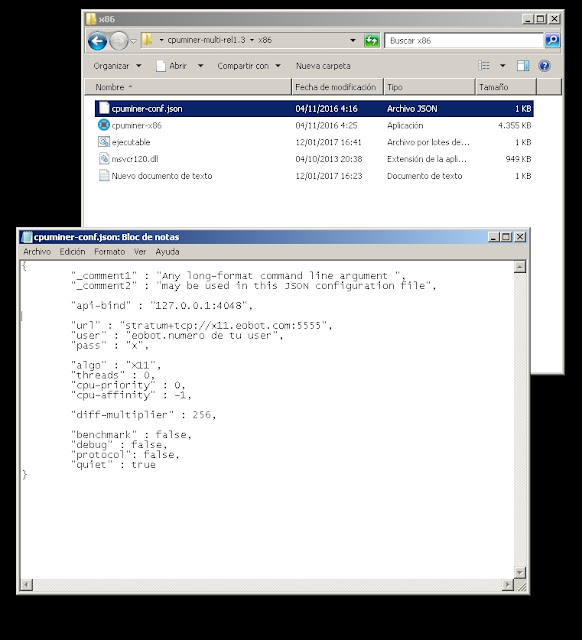Image resolution: width=582 pixels, height=640 pixels.
Task: Click Abrir toolbar button
Action: point(172,66)
